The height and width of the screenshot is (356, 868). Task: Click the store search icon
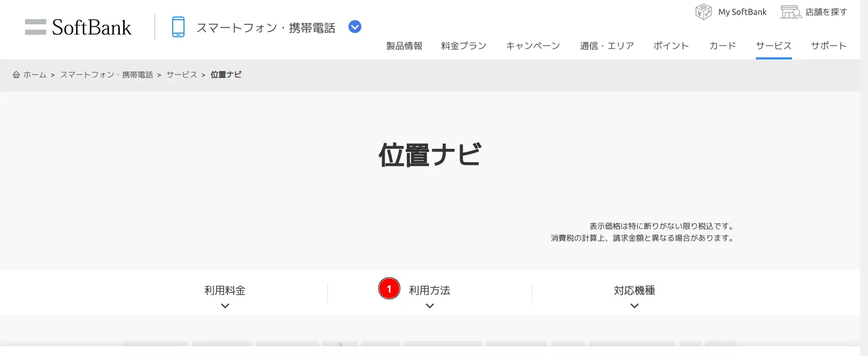coord(791,12)
